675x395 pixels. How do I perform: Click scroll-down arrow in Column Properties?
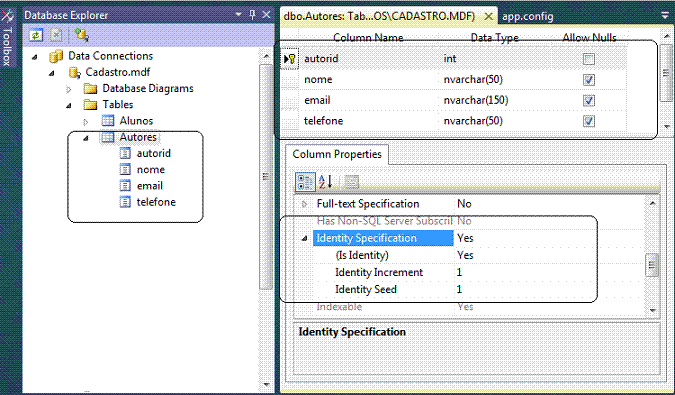click(x=653, y=310)
